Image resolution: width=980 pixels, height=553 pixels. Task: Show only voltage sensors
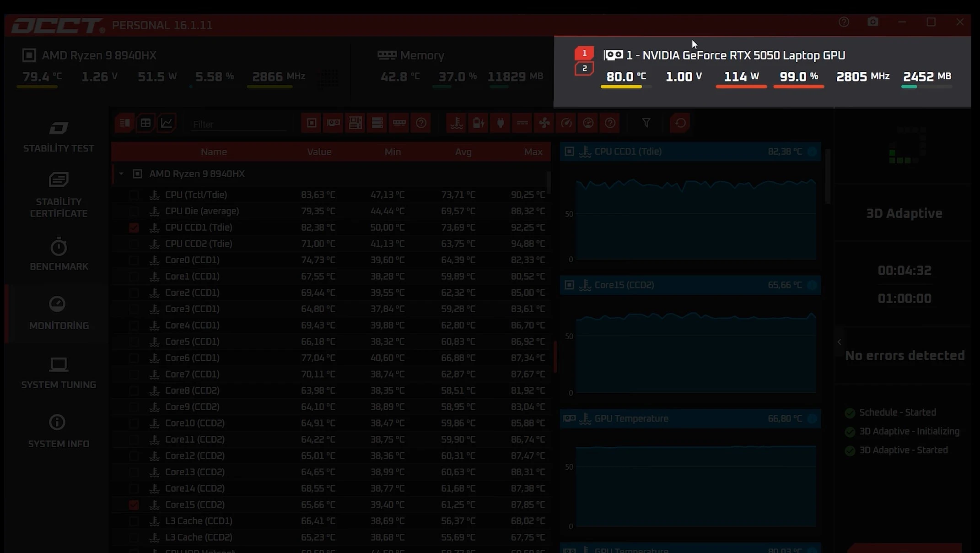(522, 123)
